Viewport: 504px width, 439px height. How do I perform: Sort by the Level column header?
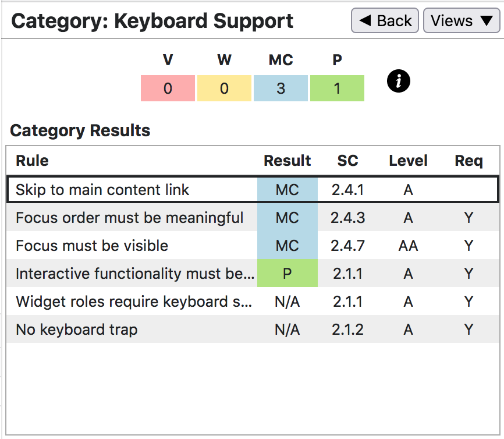click(x=408, y=161)
